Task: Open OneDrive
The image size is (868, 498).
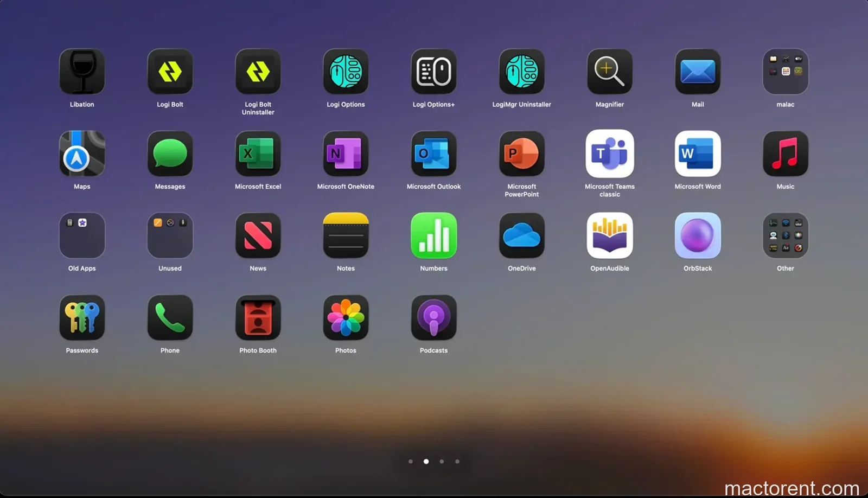Action: [521, 235]
